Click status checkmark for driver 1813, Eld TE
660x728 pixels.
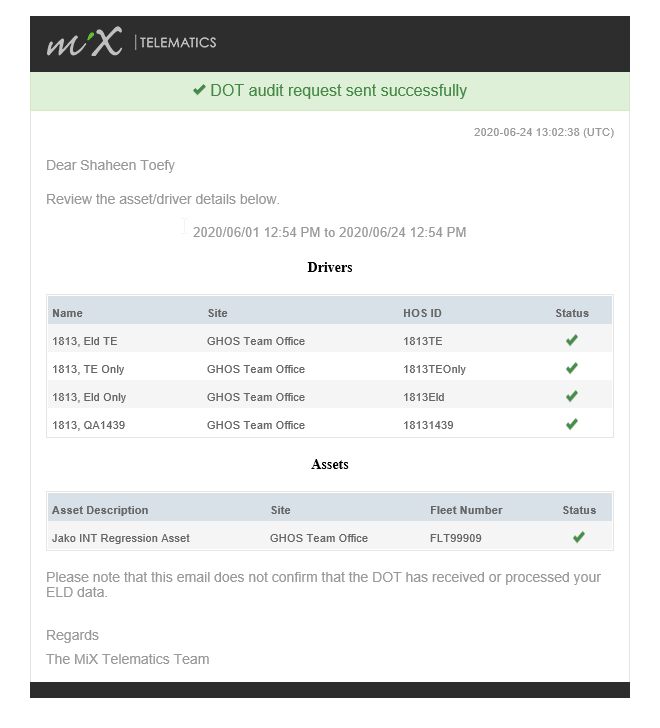pos(572,340)
